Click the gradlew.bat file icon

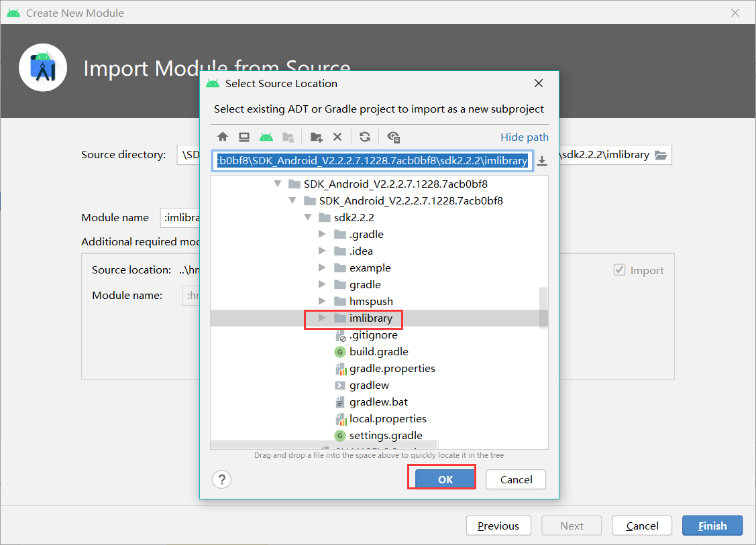340,402
